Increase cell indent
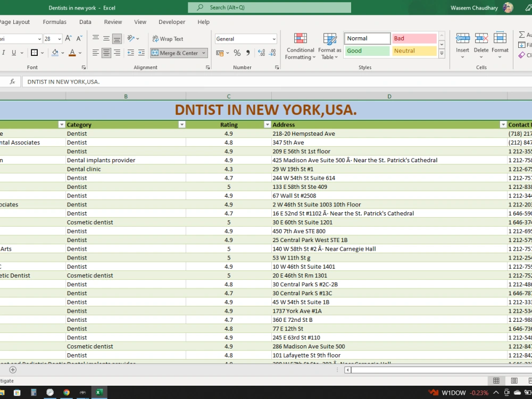 141,53
